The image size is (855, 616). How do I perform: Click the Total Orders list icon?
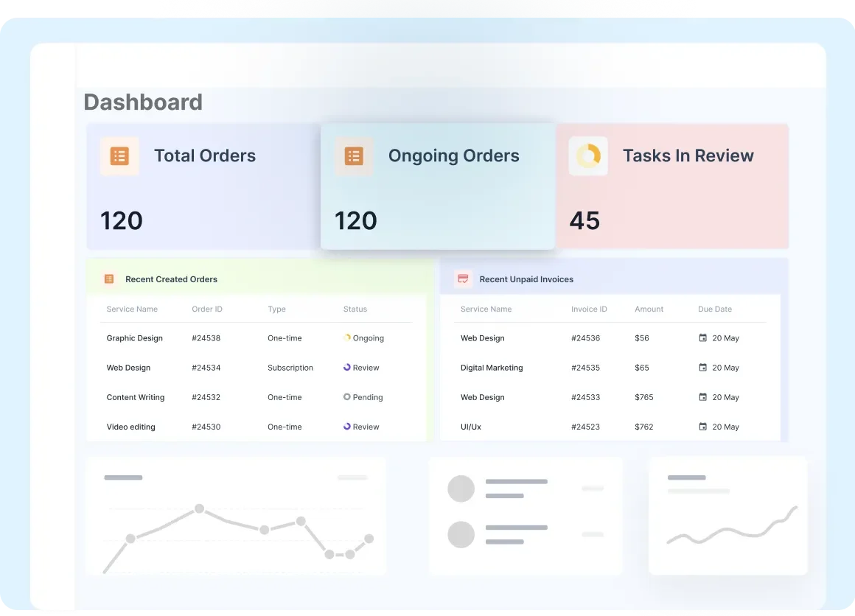coord(119,156)
